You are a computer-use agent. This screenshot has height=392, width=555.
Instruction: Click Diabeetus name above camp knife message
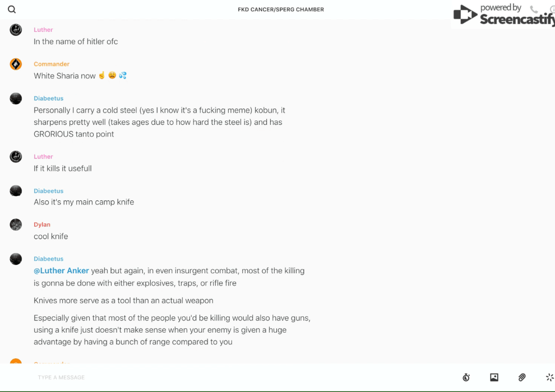[48, 191]
